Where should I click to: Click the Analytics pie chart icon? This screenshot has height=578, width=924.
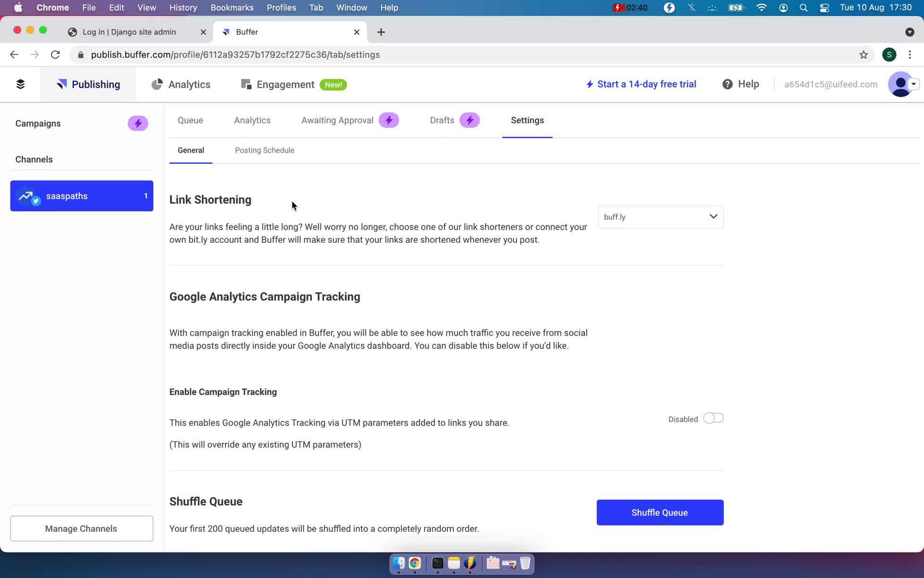157,84
